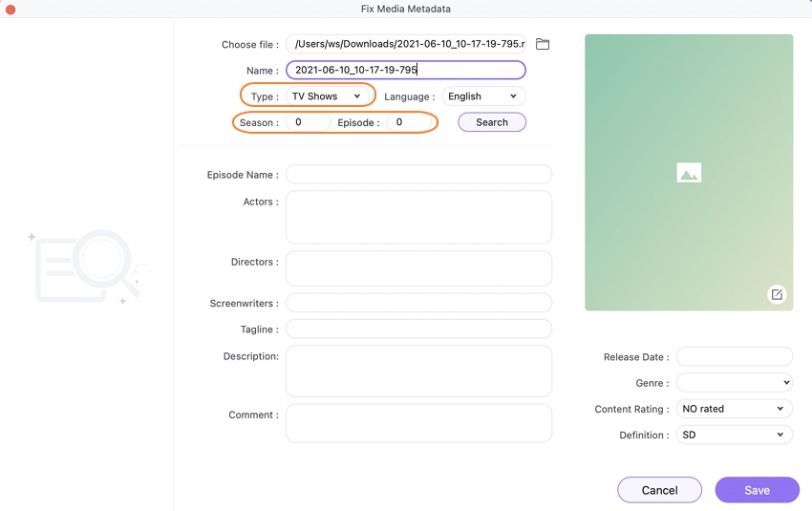Click the red close window button
The image size is (812, 511).
tap(11, 10)
